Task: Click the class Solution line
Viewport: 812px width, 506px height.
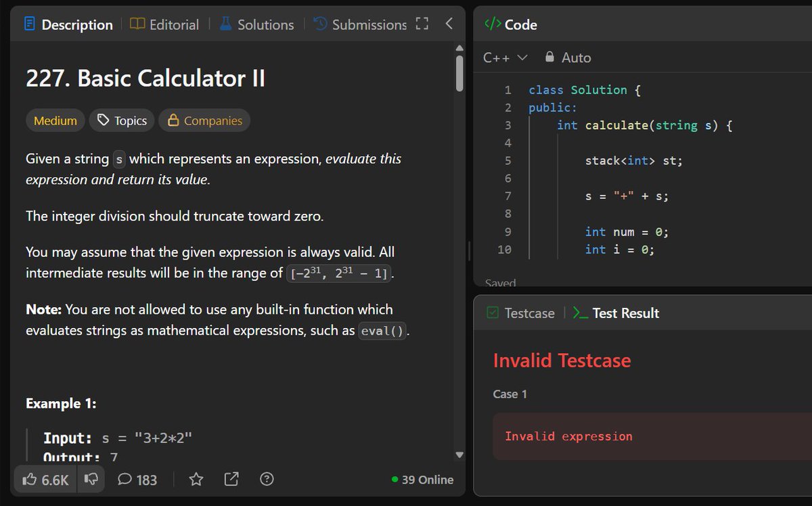Action: [x=585, y=90]
